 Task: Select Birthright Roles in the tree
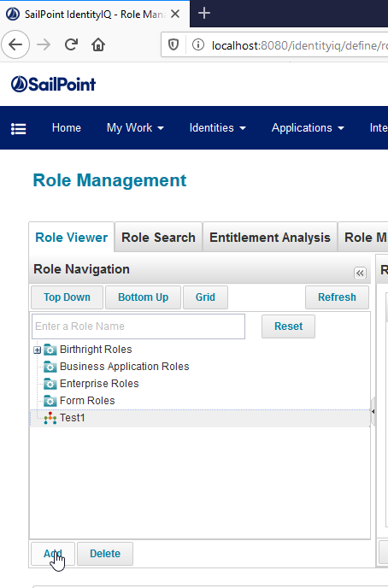point(96,350)
